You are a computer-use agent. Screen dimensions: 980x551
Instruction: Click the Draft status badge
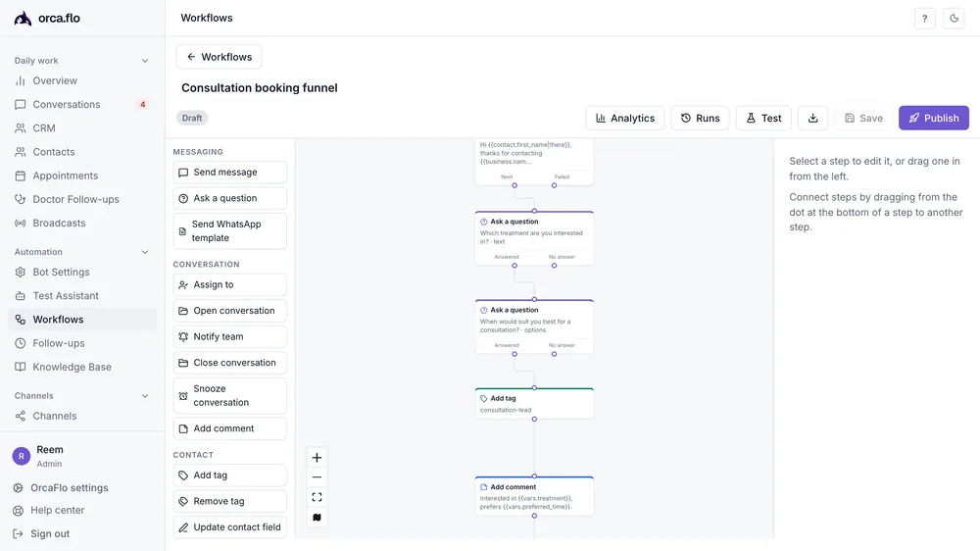click(192, 119)
